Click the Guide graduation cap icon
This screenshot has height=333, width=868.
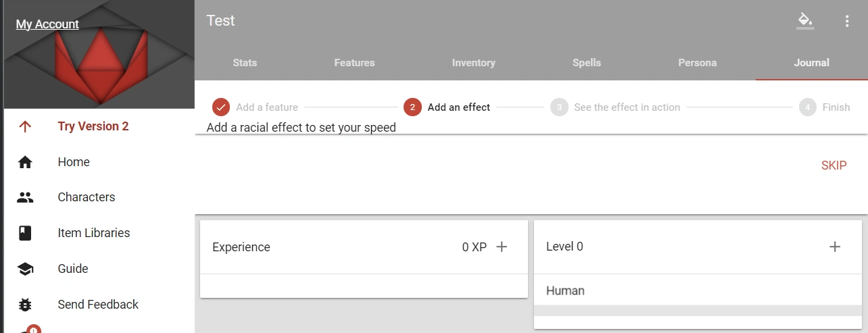click(25, 269)
